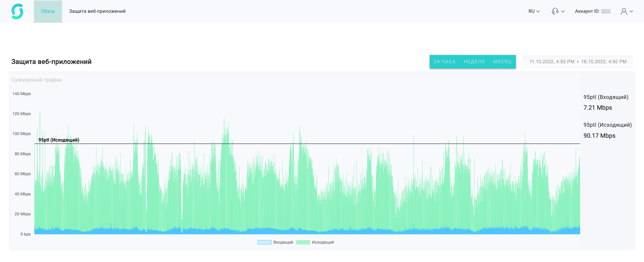644x262 pixels.
Task: Click the green logo icon
Action: tap(17, 11)
